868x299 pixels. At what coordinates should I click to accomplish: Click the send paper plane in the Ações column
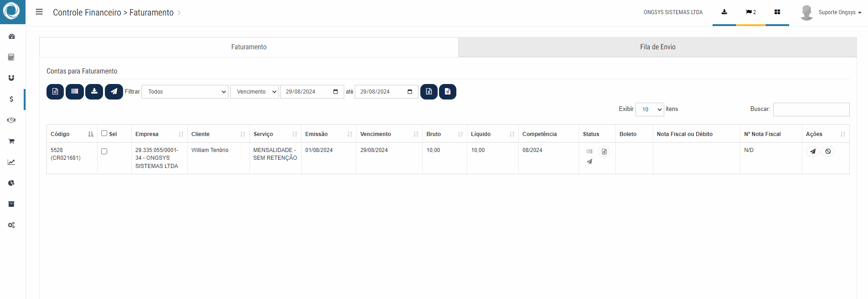[x=813, y=152]
